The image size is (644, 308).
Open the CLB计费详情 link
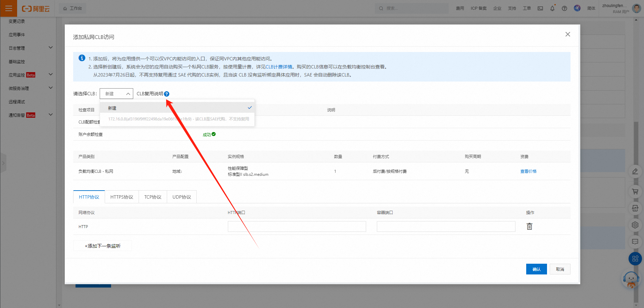coord(279,67)
